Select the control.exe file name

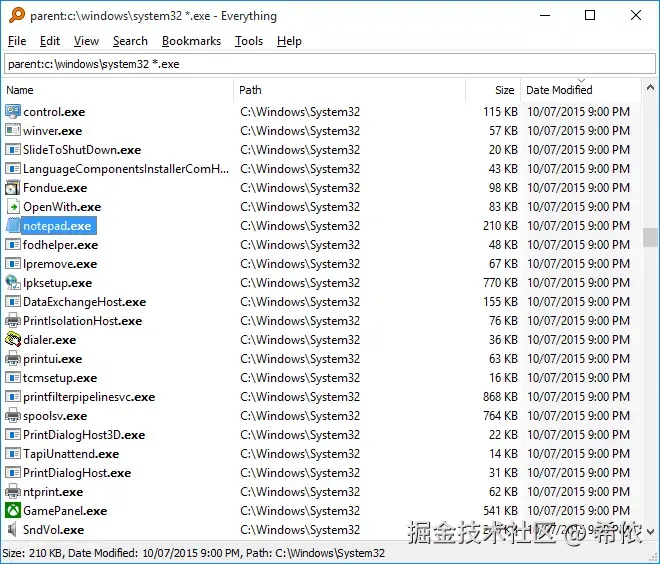coord(54,112)
